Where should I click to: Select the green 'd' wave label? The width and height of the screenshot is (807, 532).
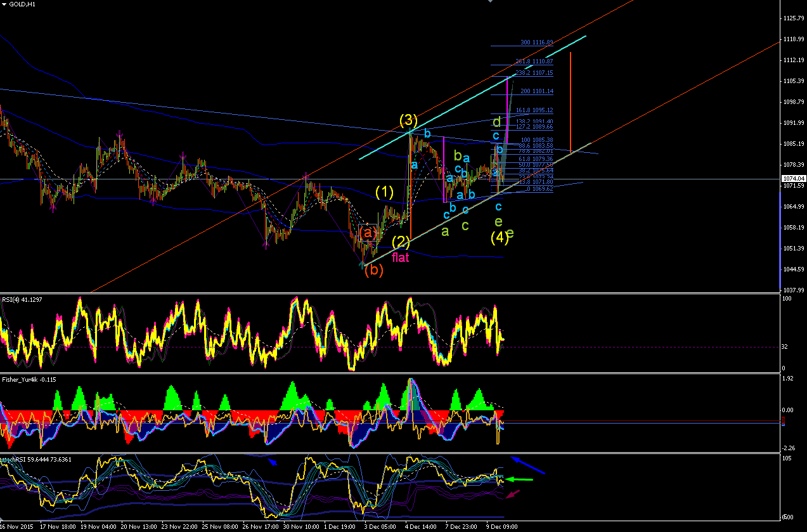[x=498, y=122]
